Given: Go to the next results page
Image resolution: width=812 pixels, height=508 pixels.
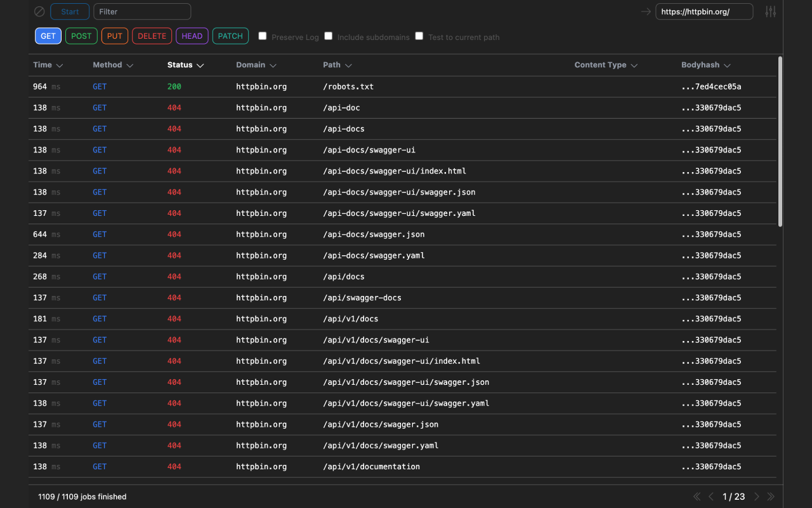Looking at the screenshot, I should point(757,497).
